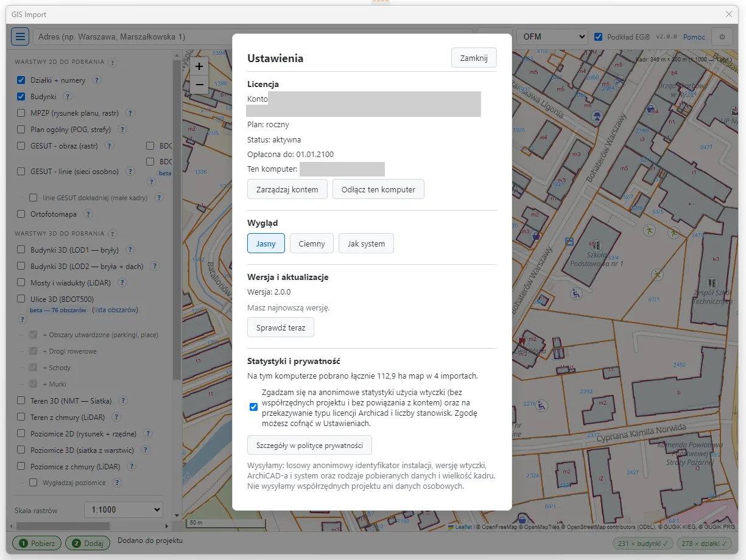746x560 pixels.
Task: Click help icon beside Mosty i wiadukty
Action: tap(122, 282)
